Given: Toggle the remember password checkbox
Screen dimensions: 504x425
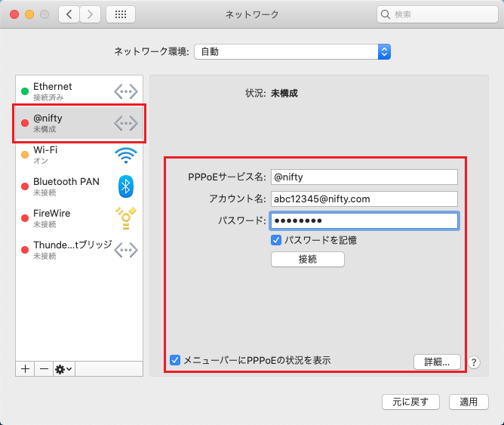Looking at the screenshot, I should (276, 240).
